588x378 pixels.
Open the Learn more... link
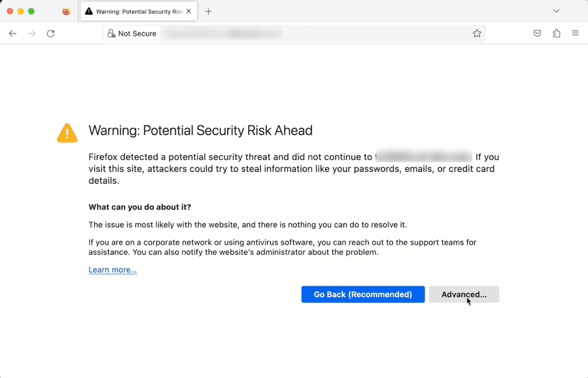click(x=112, y=270)
